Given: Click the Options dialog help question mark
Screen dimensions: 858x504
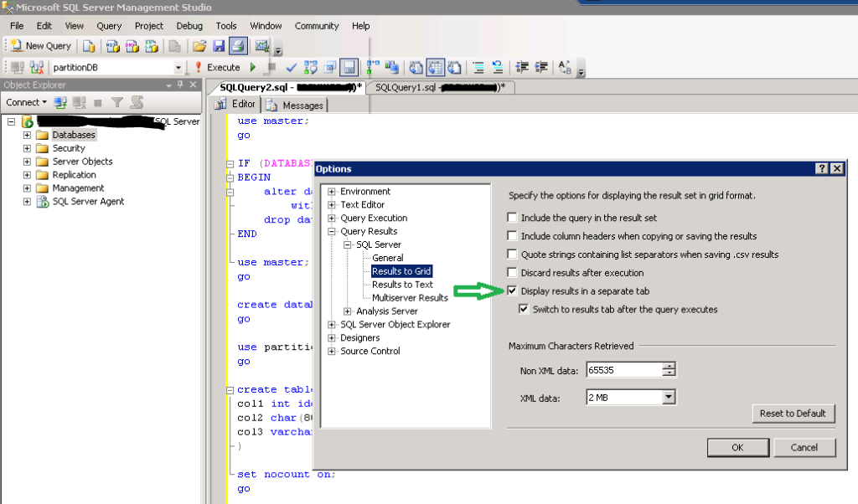Looking at the screenshot, I should click(822, 168).
